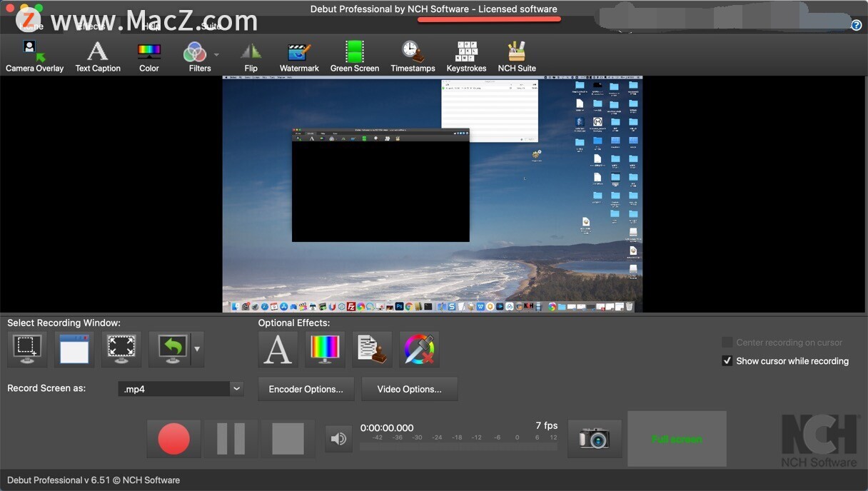The height and width of the screenshot is (491, 868).
Task: Choose the full screen recording icon
Action: (x=121, y=349)
